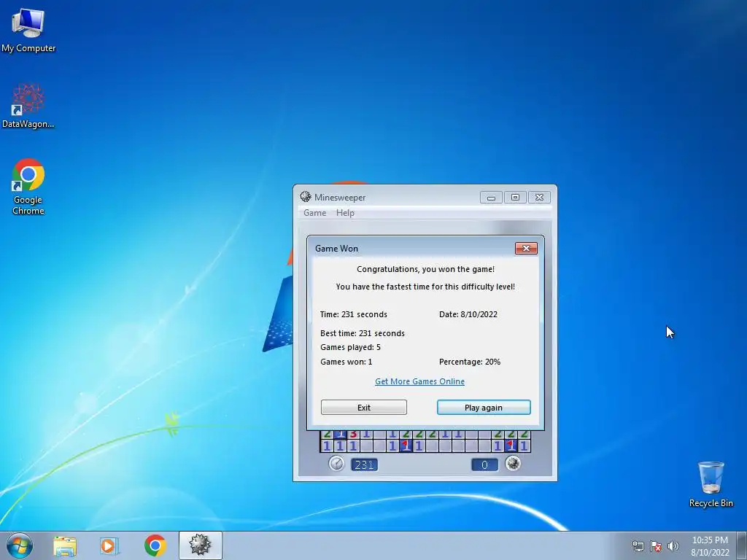Open My Computer desktop icon

[28, 29]
